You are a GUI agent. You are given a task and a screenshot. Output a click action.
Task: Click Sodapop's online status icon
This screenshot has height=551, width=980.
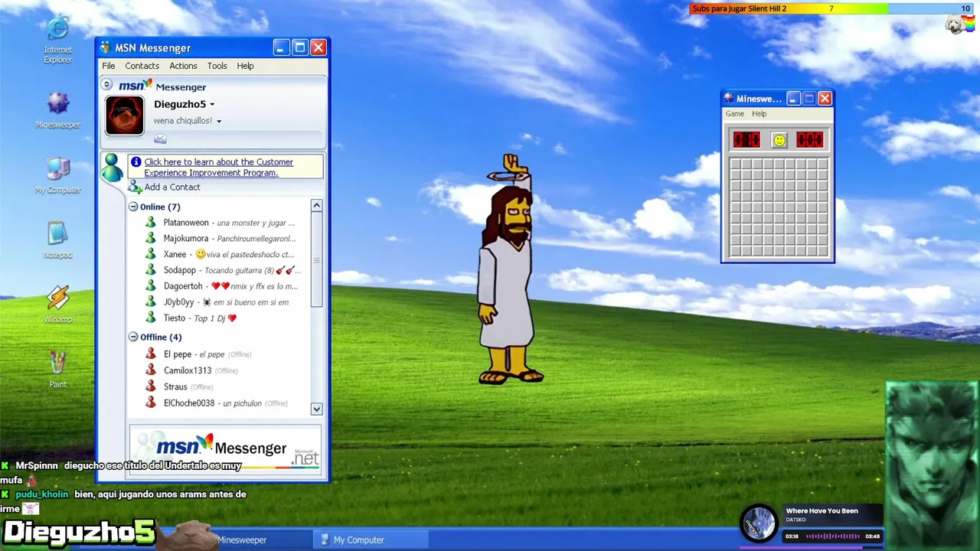151,270
